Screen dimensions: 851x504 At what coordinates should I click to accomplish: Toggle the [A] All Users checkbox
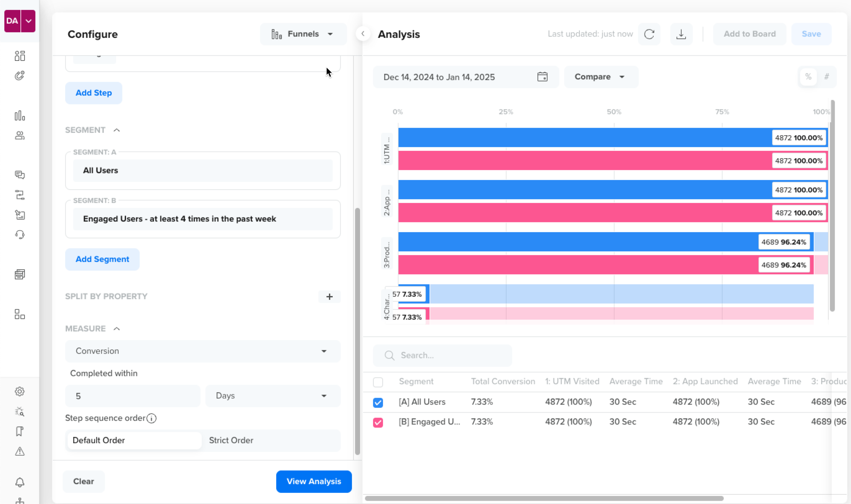click(x=378, y=403)
